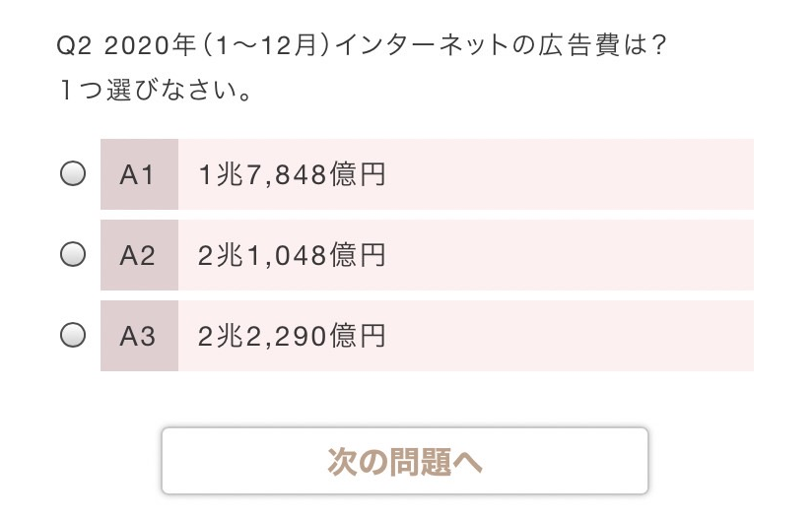Pick the answer text 2兆2,290億円

click(291, 337)
